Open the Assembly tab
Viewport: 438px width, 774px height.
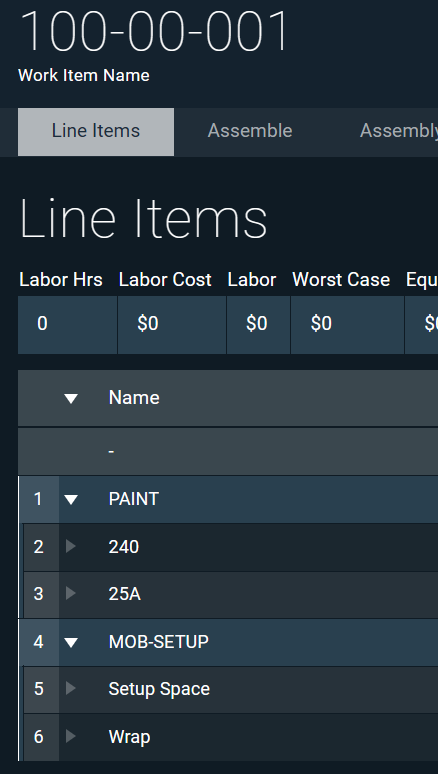(x=398, y=131)
